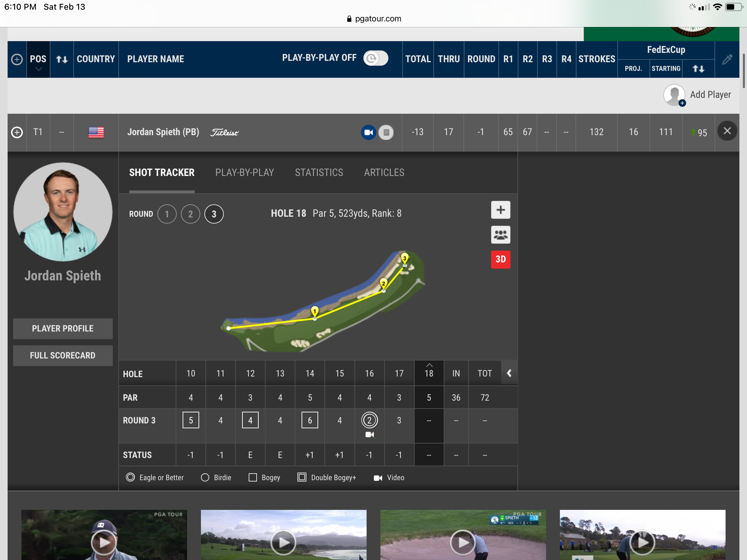Select hole 16 in the scorecard header
Image resolution: width=747 pixels, height=560 pixels.
click(x=369, y=373)
